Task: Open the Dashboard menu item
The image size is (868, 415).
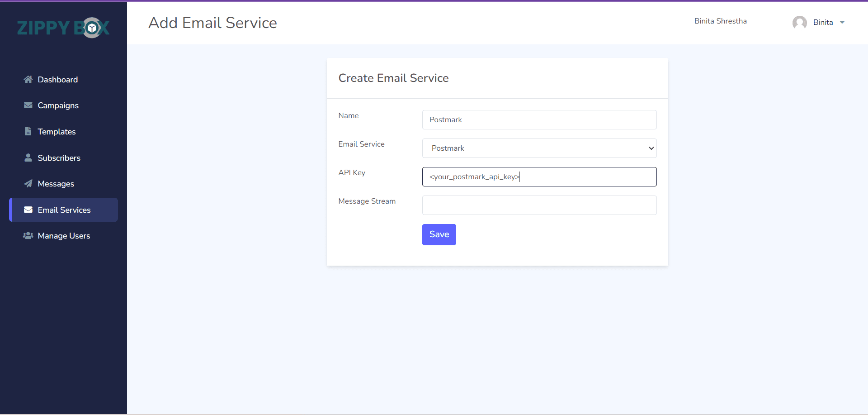Action: pos(63,80)
